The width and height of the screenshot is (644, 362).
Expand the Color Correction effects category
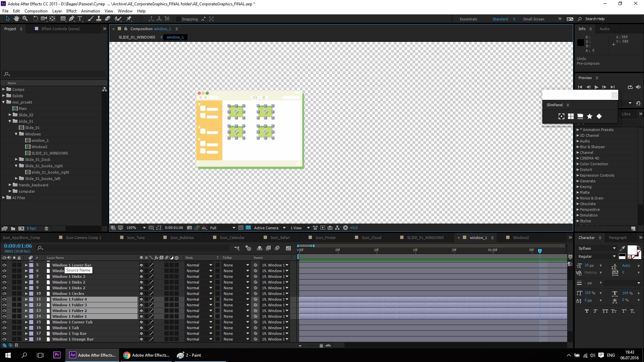578,164
